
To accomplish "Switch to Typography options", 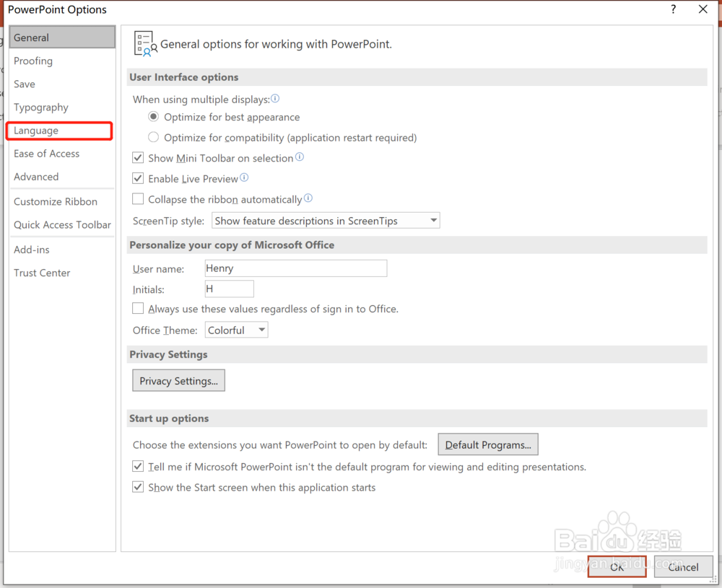I will click(x=62, y=107).
